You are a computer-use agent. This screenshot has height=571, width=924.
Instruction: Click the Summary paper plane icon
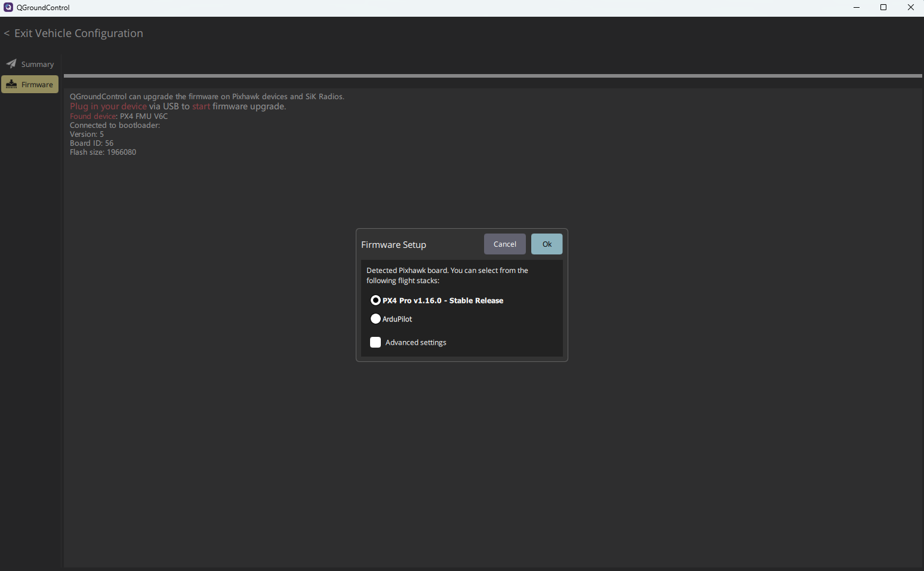[11, 64]
